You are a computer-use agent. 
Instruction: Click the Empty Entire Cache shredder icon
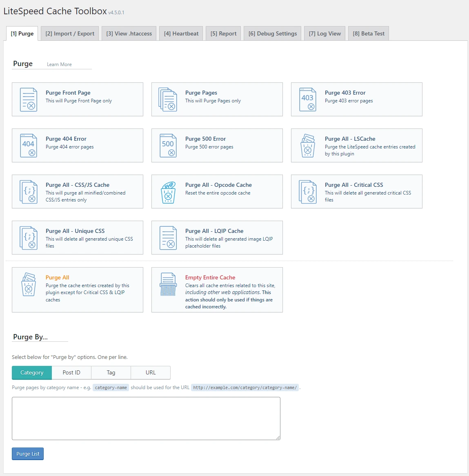click(x=168, y=284)
